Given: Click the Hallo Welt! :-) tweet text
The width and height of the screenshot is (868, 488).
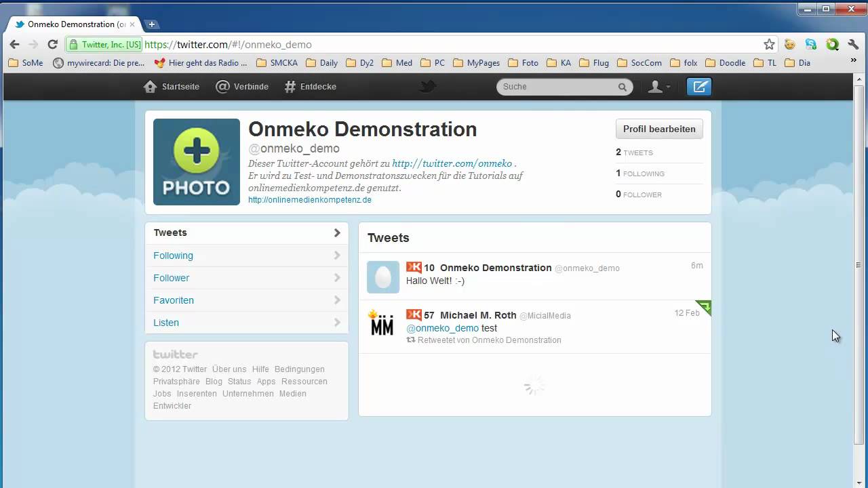Looking at the screenshot, I should [435, 281].
